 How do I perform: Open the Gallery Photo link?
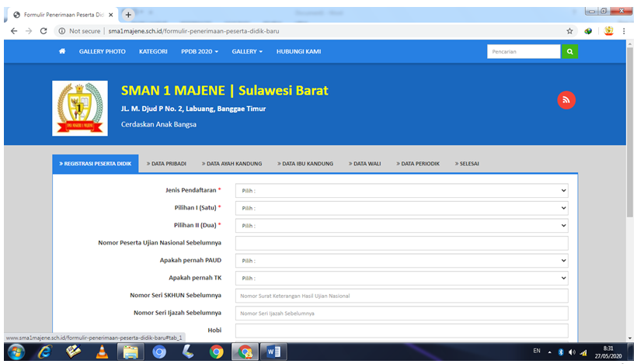pyautogui.click(x=102, y=52)
